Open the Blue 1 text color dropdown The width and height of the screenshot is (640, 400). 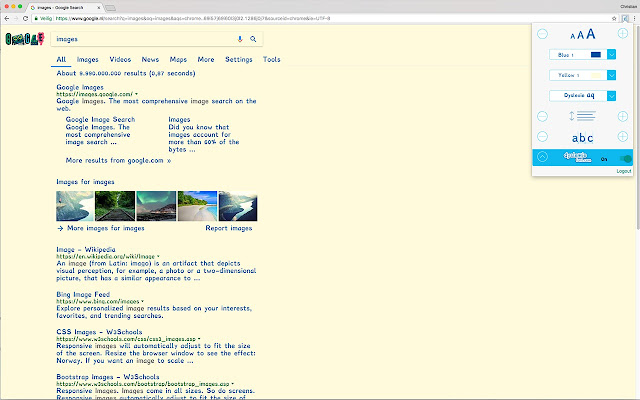click(x=611, y=54)
